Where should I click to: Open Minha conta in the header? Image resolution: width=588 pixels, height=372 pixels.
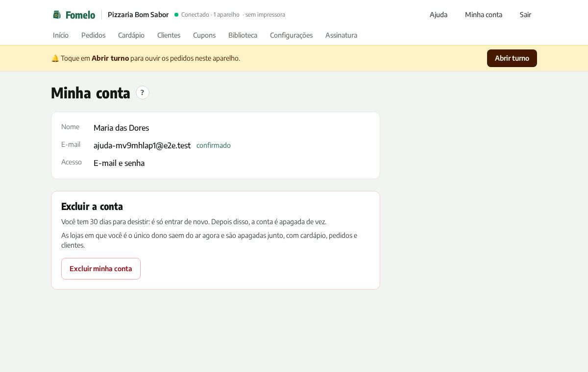point(484,15)
